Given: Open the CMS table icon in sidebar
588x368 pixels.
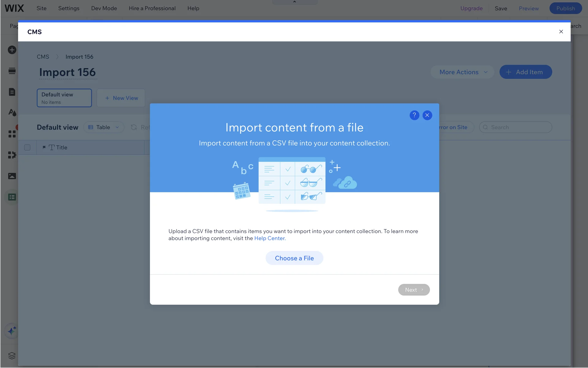Looking at the screenshot, I should [x=12, y=197].
